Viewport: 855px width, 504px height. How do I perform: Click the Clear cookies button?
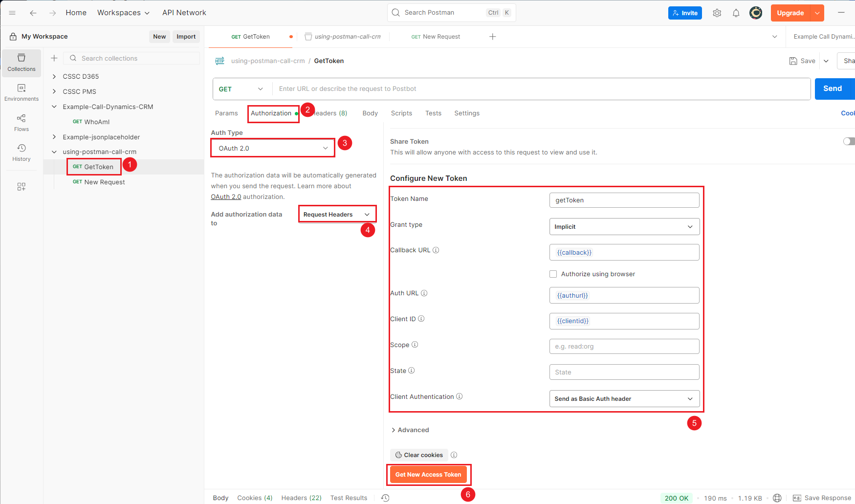[x=419, y=455]
